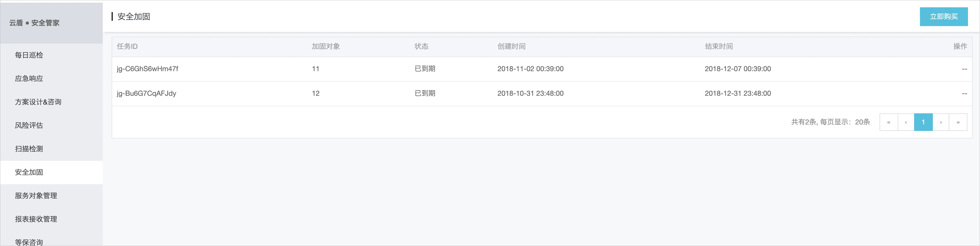This screenshot has height=246, width=980.
Task: Go to first page using double-left arrow
Action: click(x=889, y=122)
